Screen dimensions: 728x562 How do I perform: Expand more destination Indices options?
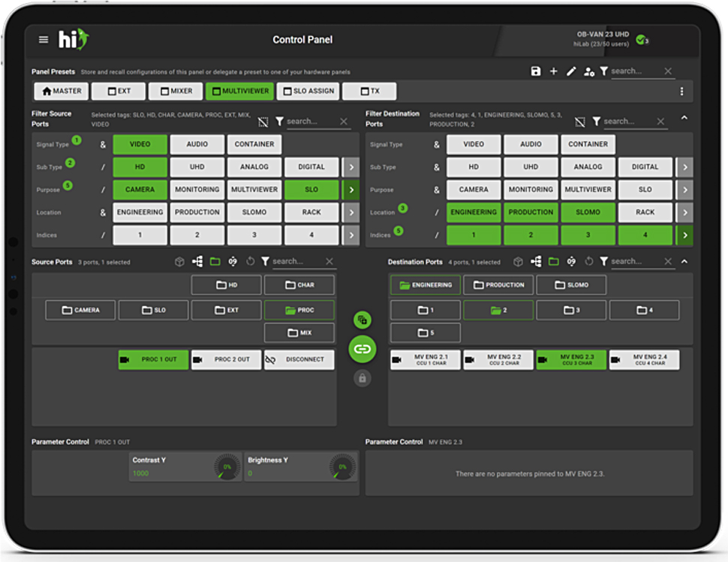click(x=684, y=236)
